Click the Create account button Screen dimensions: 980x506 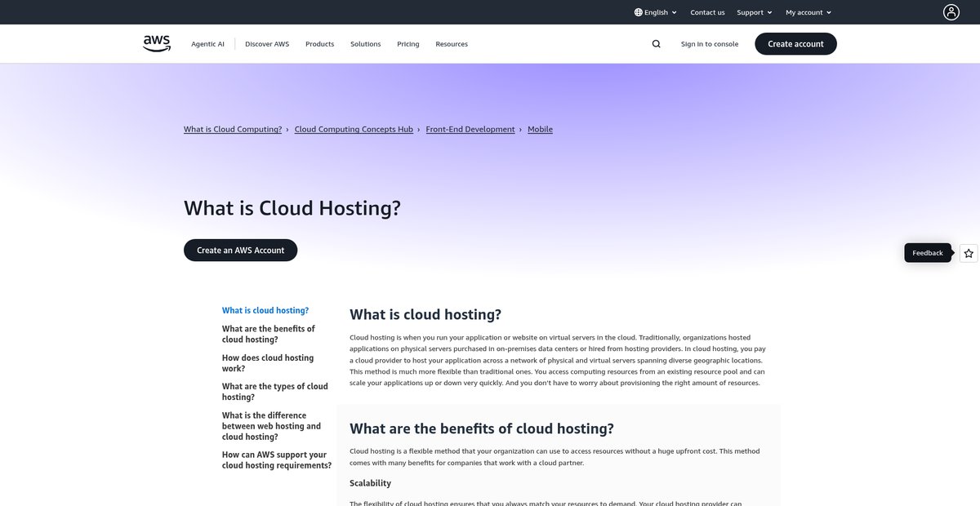[x=795, y=44]
